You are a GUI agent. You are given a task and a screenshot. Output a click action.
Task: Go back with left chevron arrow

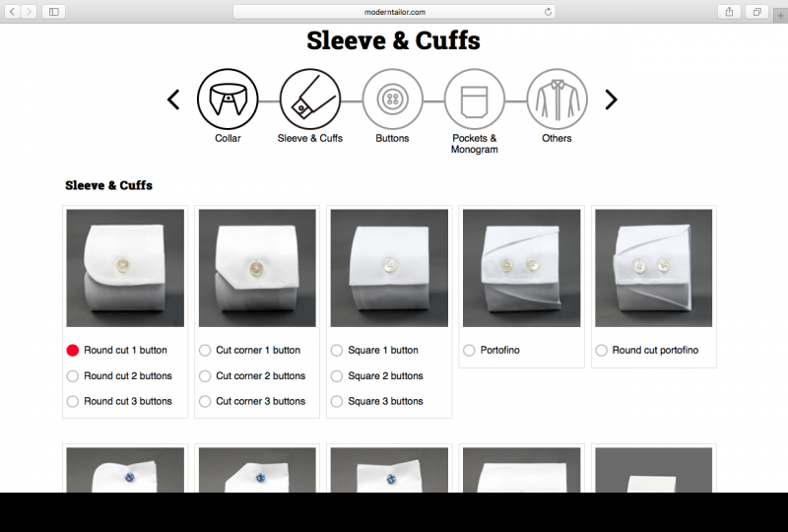point(173,100)
